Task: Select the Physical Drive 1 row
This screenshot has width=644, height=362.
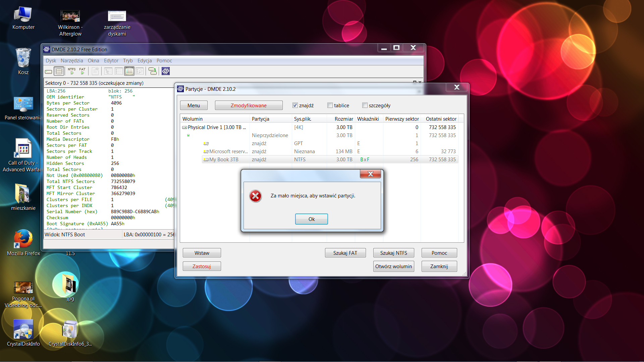Action: [320, 127]
